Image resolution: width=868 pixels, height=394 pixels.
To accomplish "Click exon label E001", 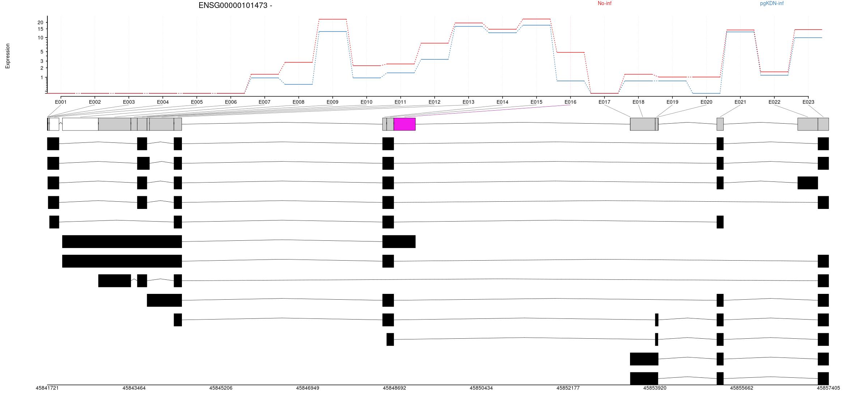I will pos(61,102).
